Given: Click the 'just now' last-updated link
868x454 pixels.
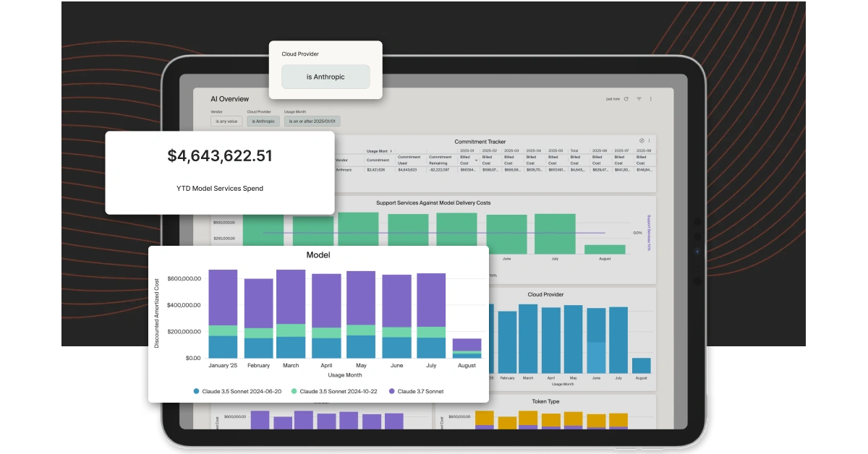Looking at the screenshot, I should click(x=612, y=98).
